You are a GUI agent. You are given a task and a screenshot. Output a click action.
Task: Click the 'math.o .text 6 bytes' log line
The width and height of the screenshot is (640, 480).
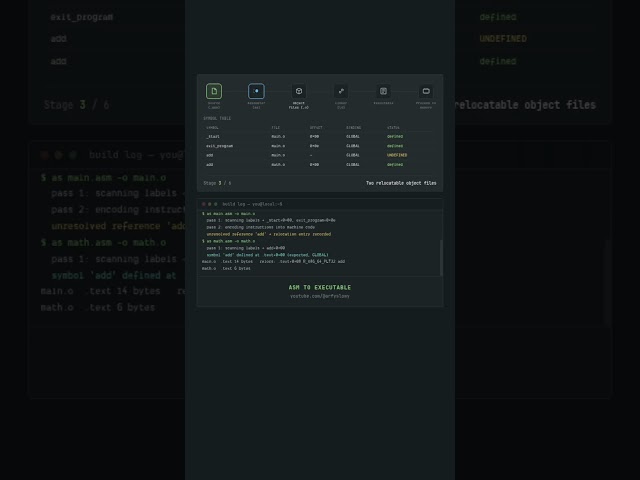tap(226, 269)
